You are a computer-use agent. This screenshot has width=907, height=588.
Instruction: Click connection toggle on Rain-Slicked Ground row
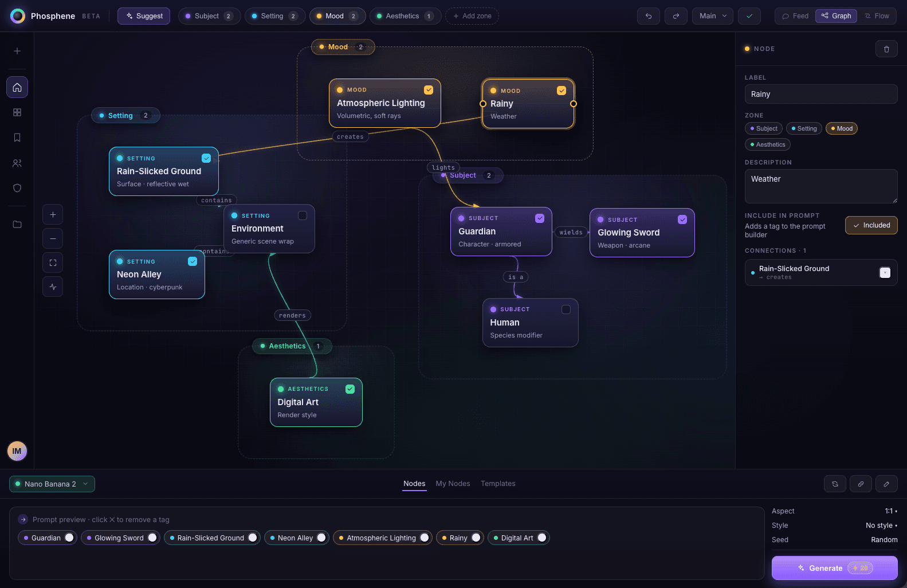885,273
